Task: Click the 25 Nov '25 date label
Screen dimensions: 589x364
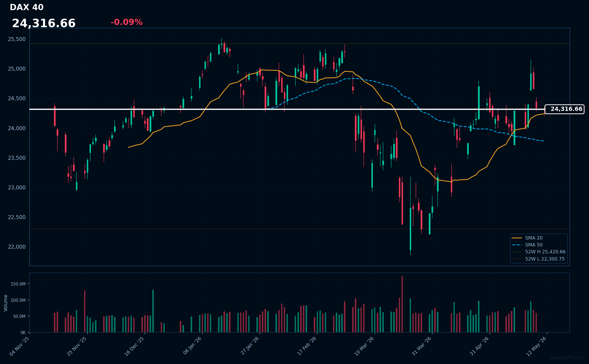Action: pyautogui.click(x=77, y=346)
